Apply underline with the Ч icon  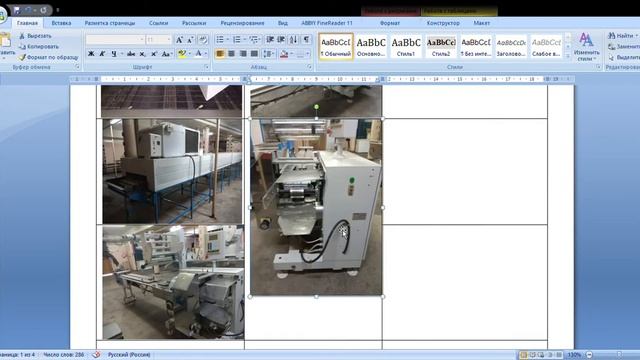coord(113,53)
